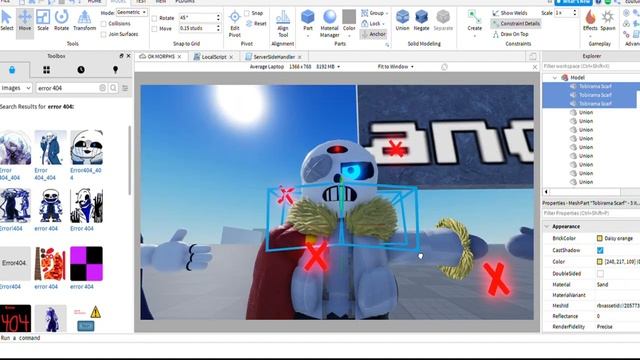Toggle Move snap checkbox
This screenshot has width=640, height=360.
[x=154, y=29]
